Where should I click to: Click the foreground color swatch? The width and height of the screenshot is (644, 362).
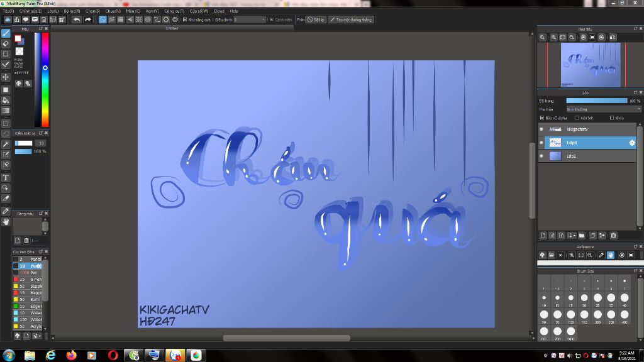(18, 38)
